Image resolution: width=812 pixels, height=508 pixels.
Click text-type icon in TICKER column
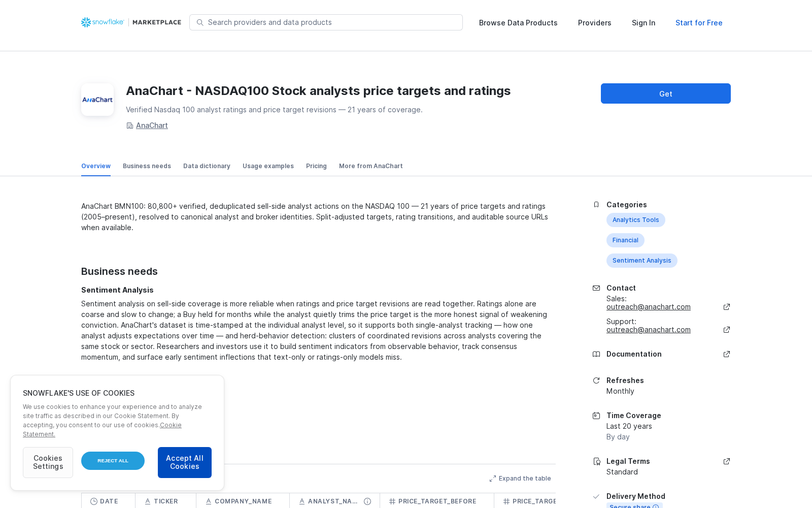click(x=148, y=501)
